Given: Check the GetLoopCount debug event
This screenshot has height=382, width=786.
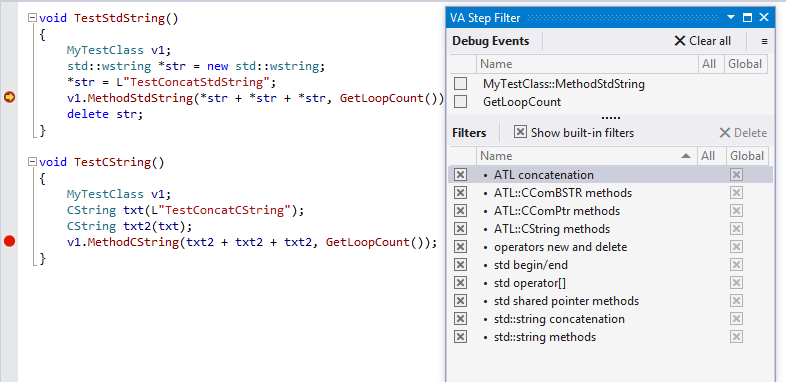Looking at the screenshot, I should click(x=460, y=102).
